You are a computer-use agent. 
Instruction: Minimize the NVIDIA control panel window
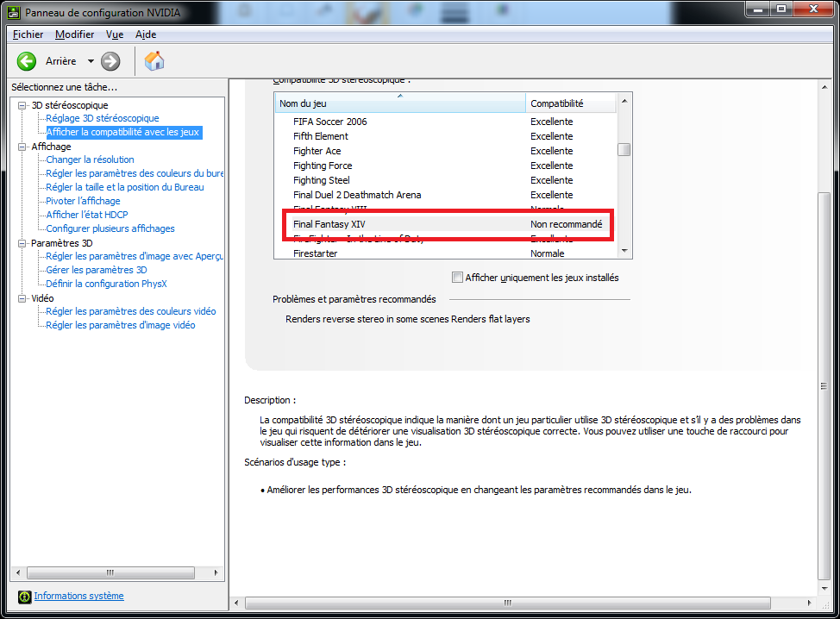click(x=758, y=9)
